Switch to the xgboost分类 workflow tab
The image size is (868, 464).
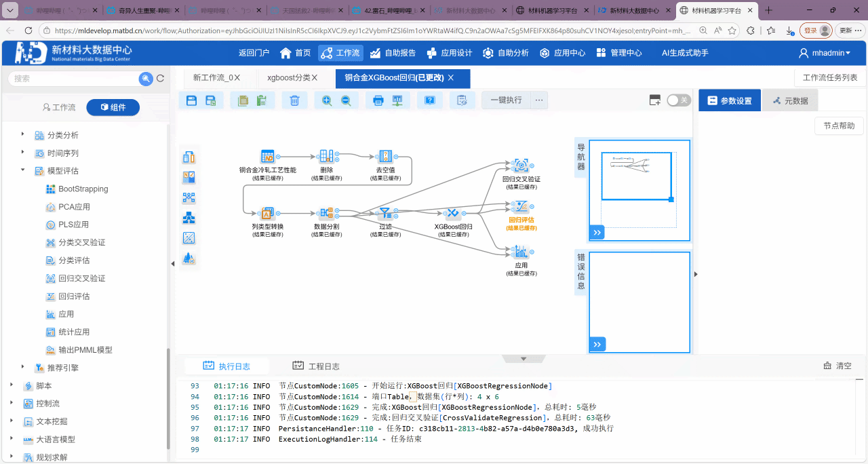292,78
